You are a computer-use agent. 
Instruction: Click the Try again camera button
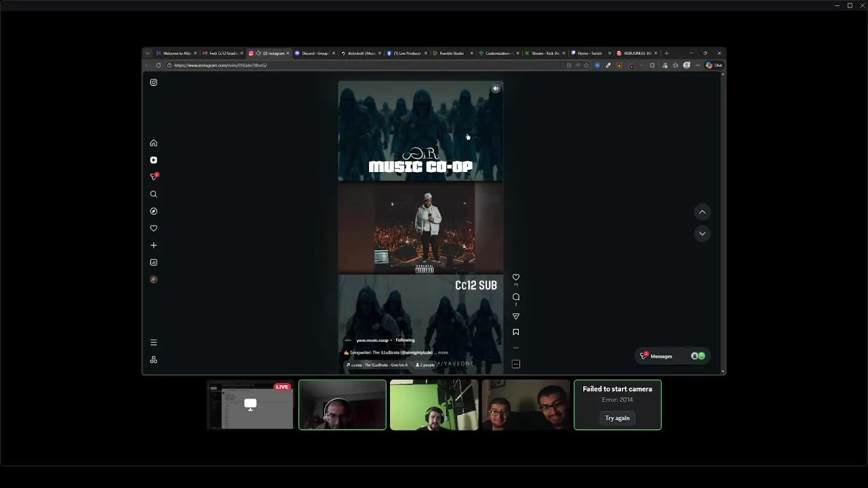tap(617, 418)
